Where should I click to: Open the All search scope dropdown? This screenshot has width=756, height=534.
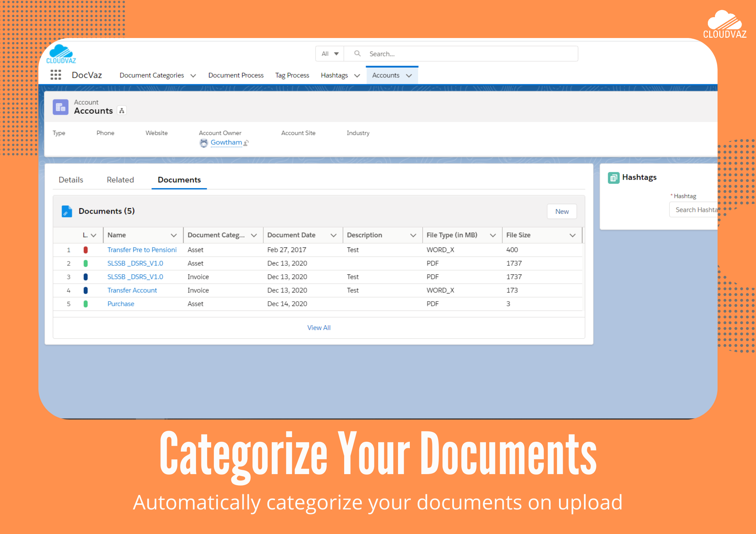[329, 54]
